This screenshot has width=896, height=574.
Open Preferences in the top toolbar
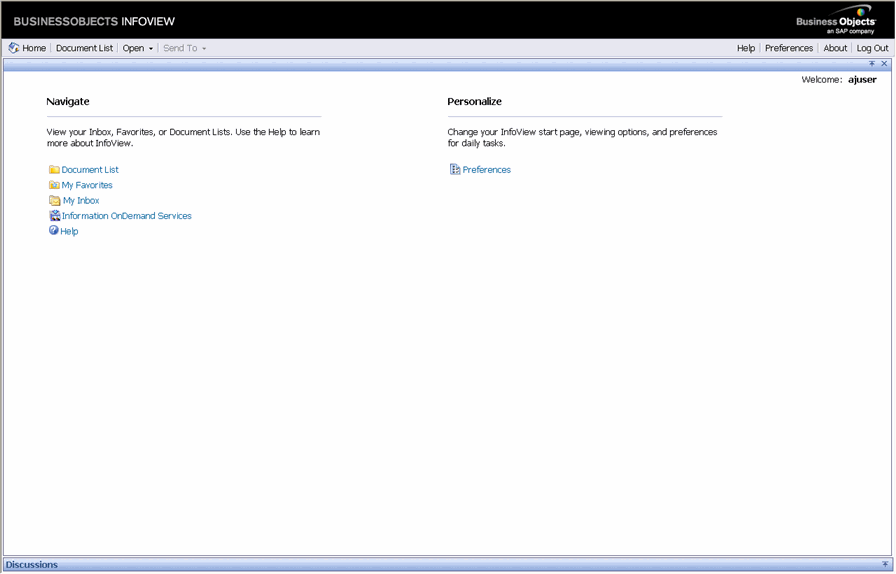tap(789, 48)
